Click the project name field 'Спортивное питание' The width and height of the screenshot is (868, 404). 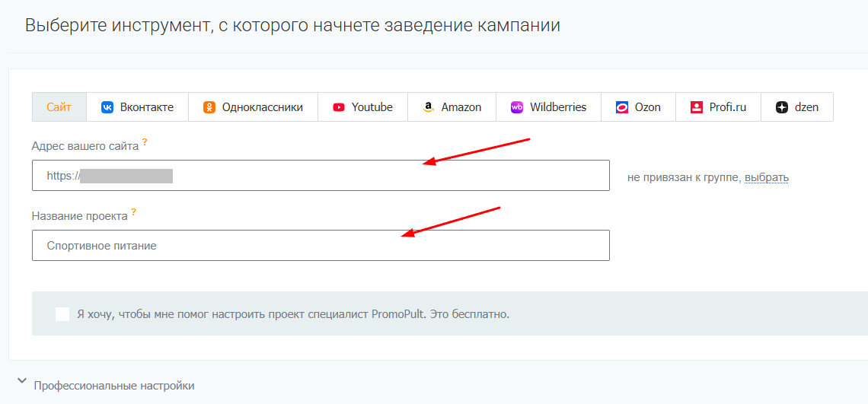click(x=320, y=246)
